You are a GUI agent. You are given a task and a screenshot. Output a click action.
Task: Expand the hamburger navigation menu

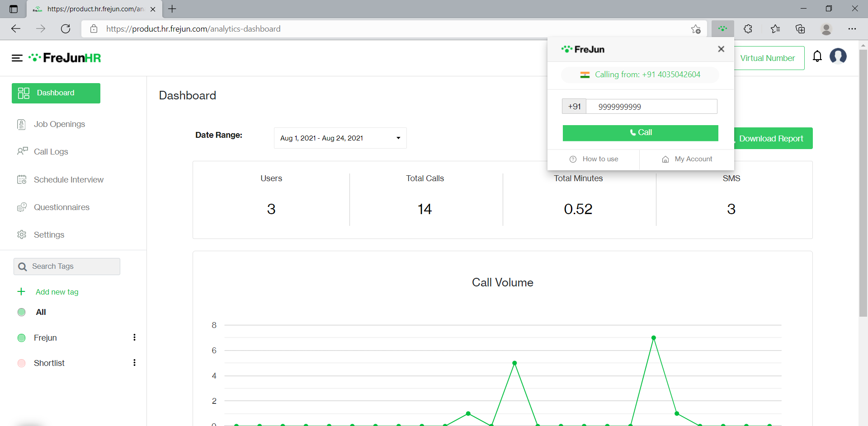17,58
